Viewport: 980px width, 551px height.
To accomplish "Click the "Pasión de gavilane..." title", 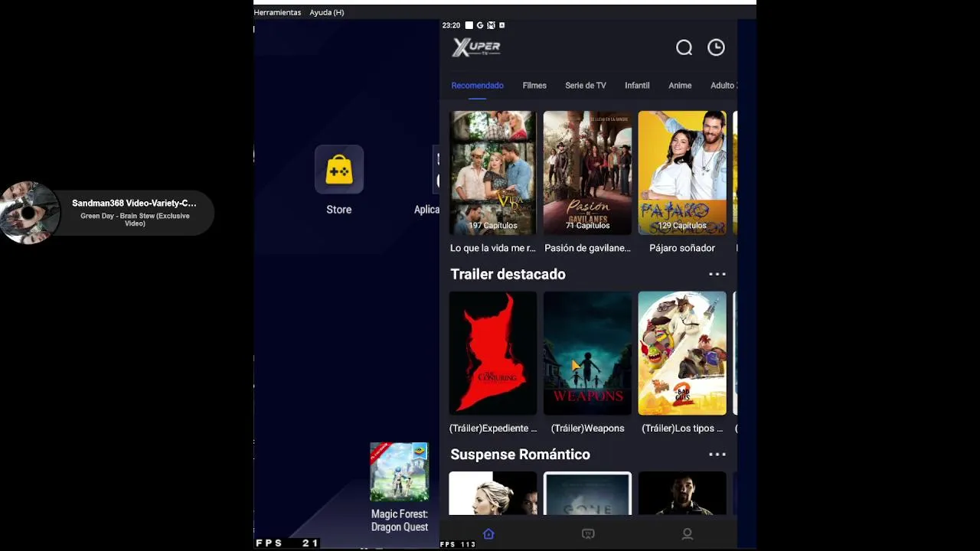I will 588,248.
